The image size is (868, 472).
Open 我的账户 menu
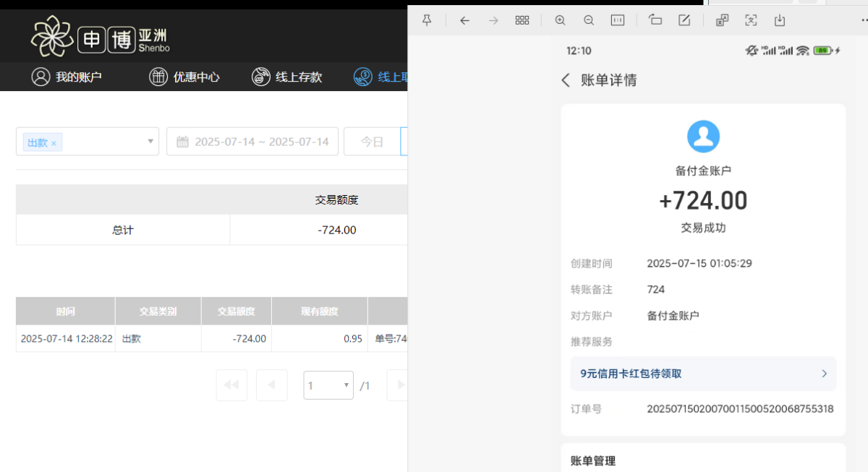tap(67, 77)
